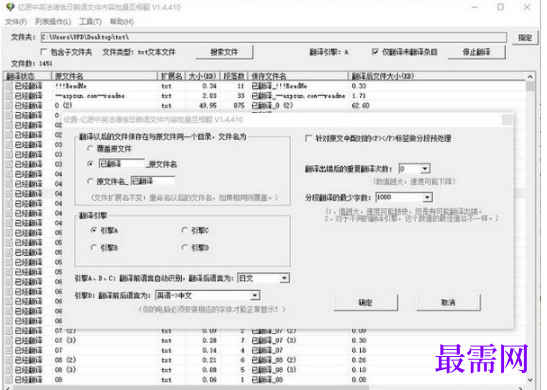
Task: Click the folder path input field
Action: point(274,37)
